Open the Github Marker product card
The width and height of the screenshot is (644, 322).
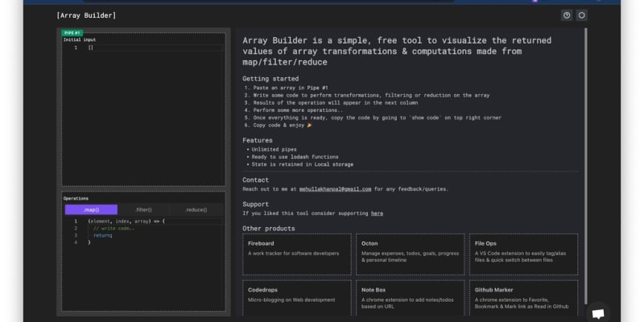point(524,298)
